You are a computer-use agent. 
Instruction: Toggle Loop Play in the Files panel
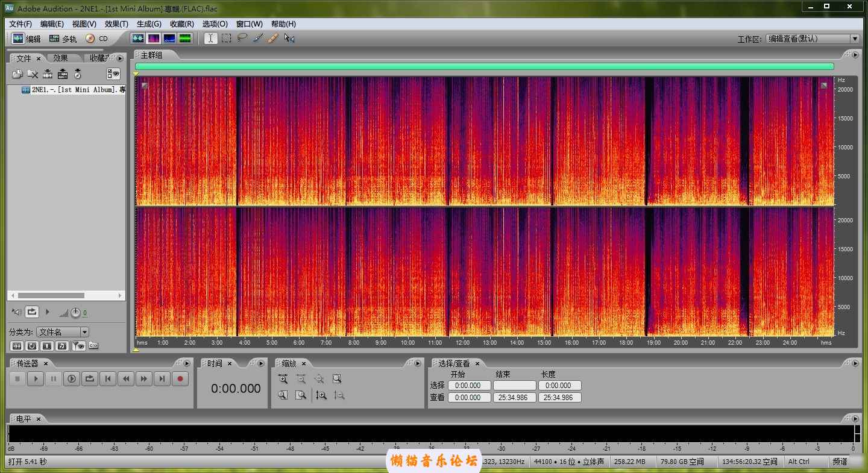[32, 312]
